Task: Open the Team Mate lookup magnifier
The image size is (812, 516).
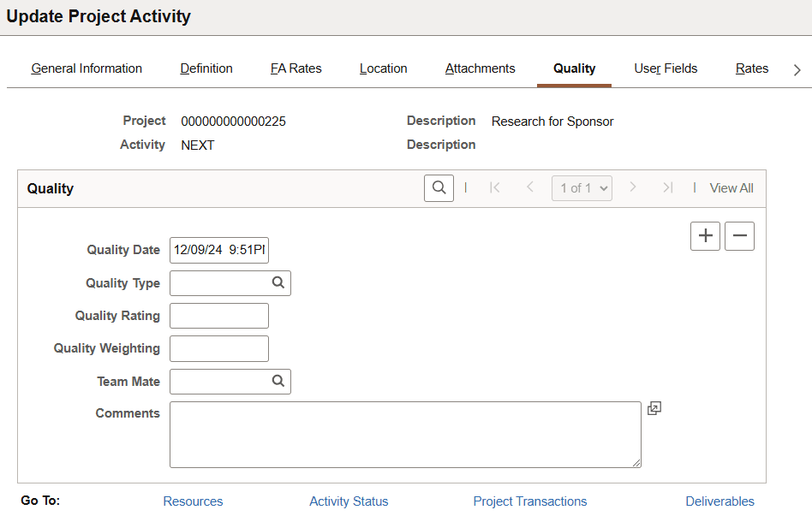Action: 278,381
